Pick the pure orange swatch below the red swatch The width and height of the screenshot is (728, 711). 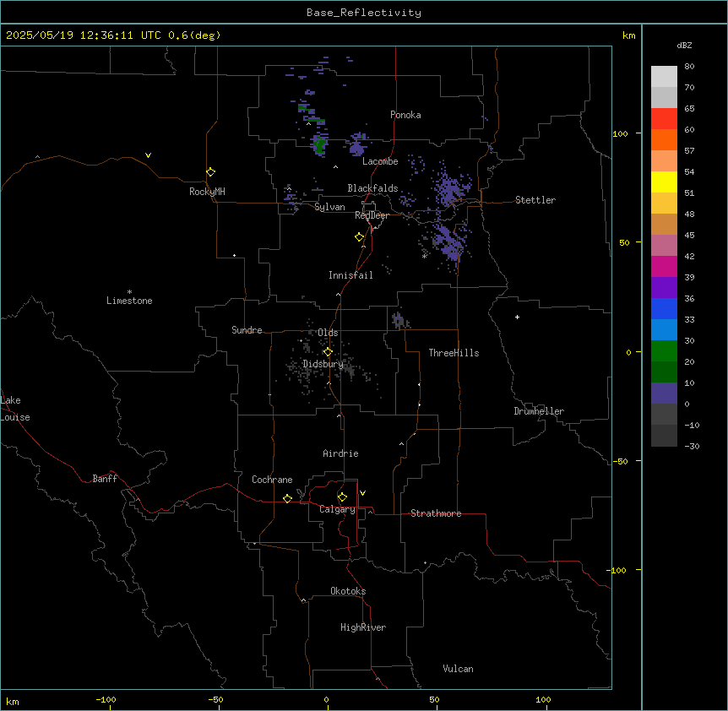pyautogui.click(x=664, y=139)
